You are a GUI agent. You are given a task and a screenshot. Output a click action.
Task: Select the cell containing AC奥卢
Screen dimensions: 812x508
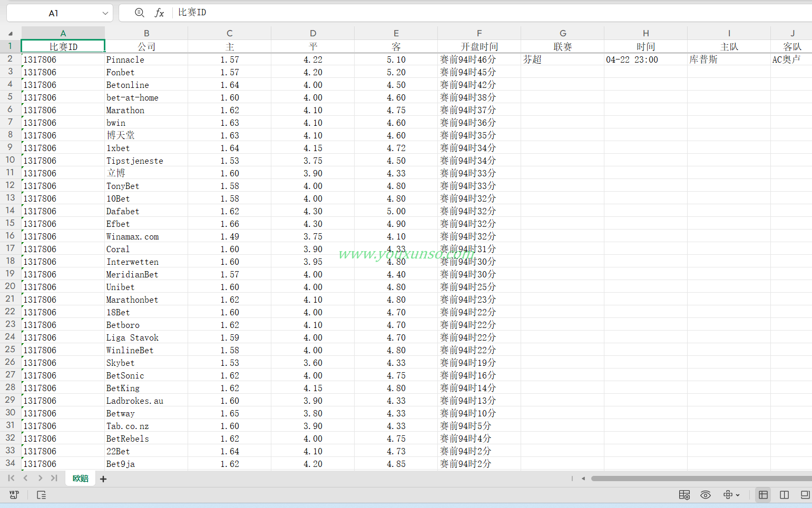pyautogui.click(x=791, y=59)
